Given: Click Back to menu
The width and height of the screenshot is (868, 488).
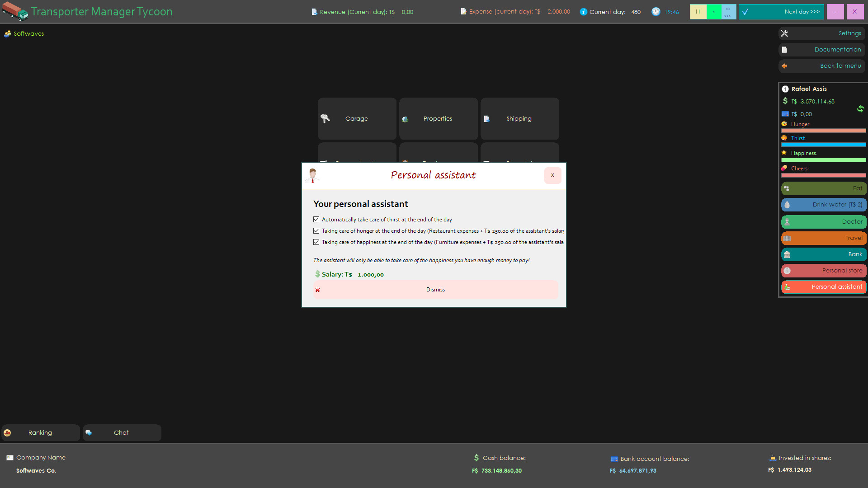Looking at the screenshot, I should click(840, 66).
